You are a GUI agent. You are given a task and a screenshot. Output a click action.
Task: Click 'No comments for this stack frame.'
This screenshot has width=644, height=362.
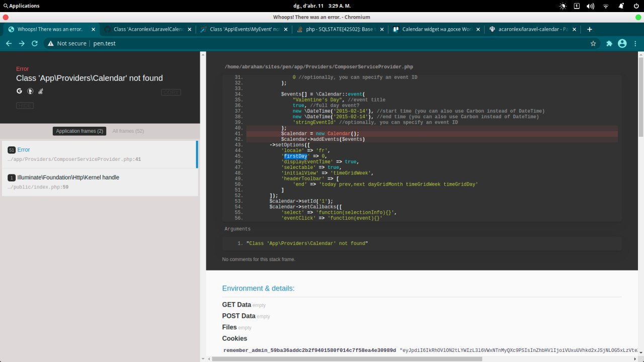(259, 259)
